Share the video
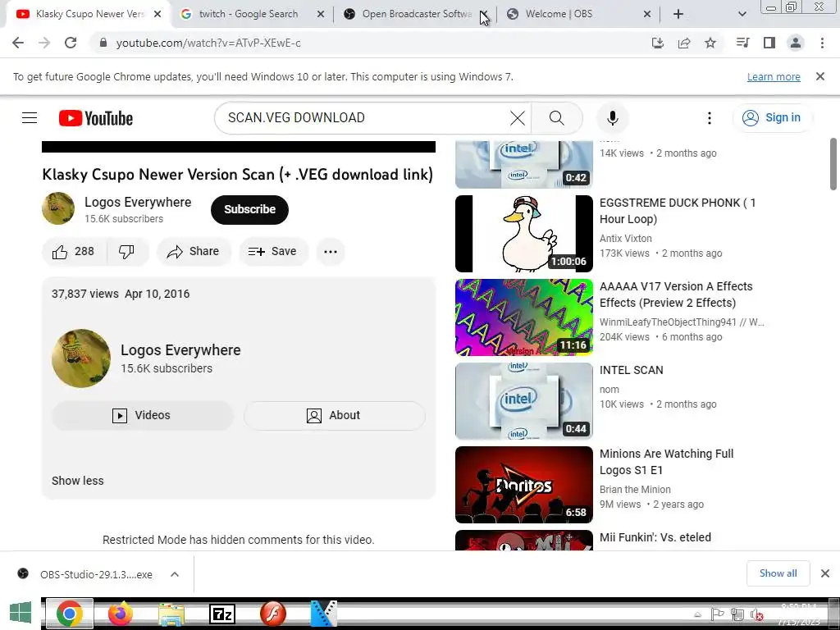Screen dimensions: 840x630 [x=194, y=252]
